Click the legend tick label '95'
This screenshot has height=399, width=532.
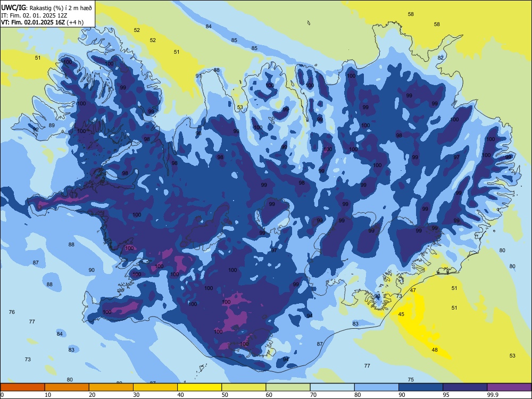click(446, 395)
